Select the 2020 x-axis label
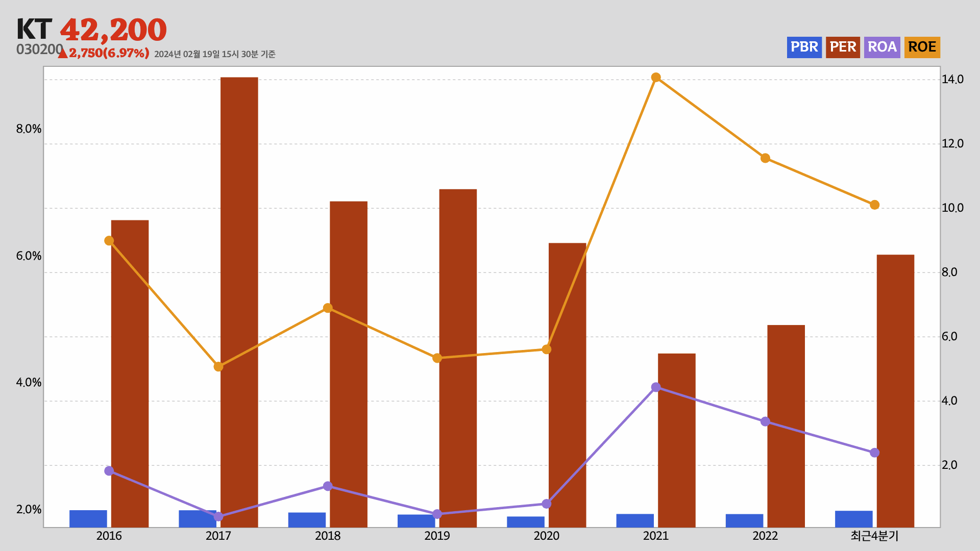Screen dimensions: 980x551 point(546,536)
